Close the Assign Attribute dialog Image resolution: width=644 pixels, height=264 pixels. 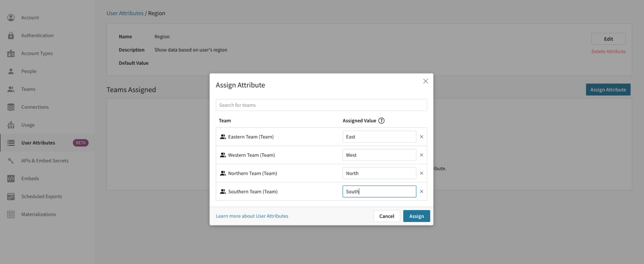(425, 81)
